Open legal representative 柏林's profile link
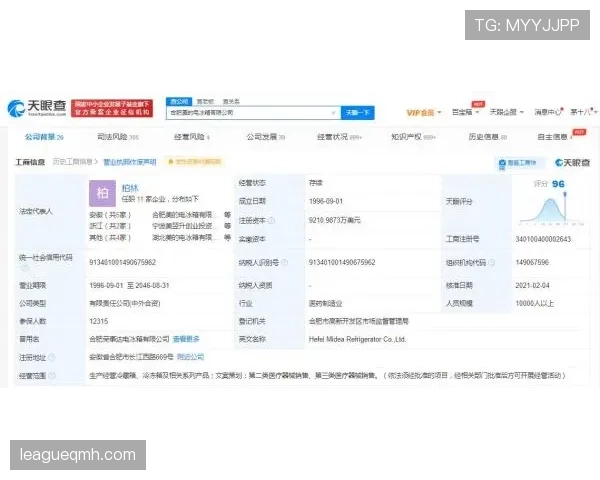 point(130,188)
